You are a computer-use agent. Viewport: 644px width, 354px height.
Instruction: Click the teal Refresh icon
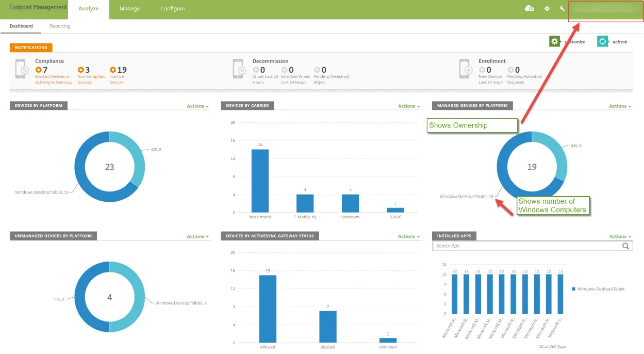[602, 41]
